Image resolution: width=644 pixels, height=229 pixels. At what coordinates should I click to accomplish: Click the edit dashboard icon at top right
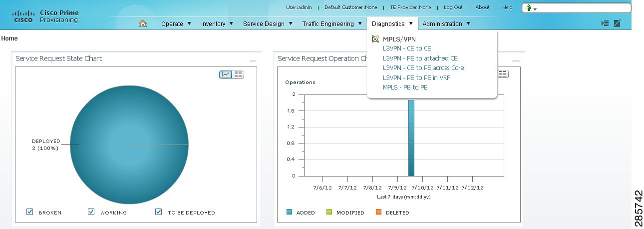click(x=617, y=23)
